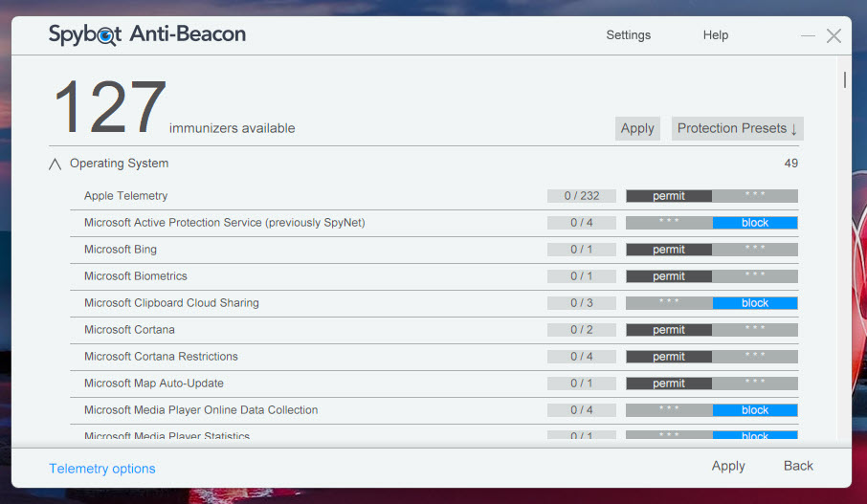Click the 0 / 3 count for Clipboard Cloud Sharing
The height and width of the screenshot is (504, 867).
[x=582, y=303]
